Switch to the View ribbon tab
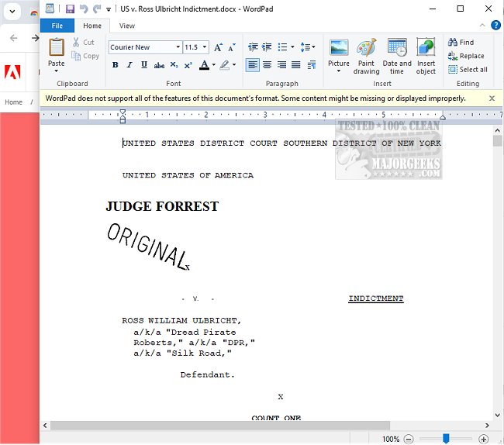The image size is (504, 445). (x=127, y=26)
